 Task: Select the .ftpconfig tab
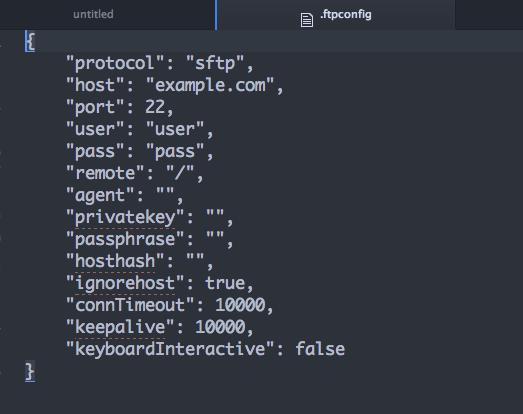(336, 14)
